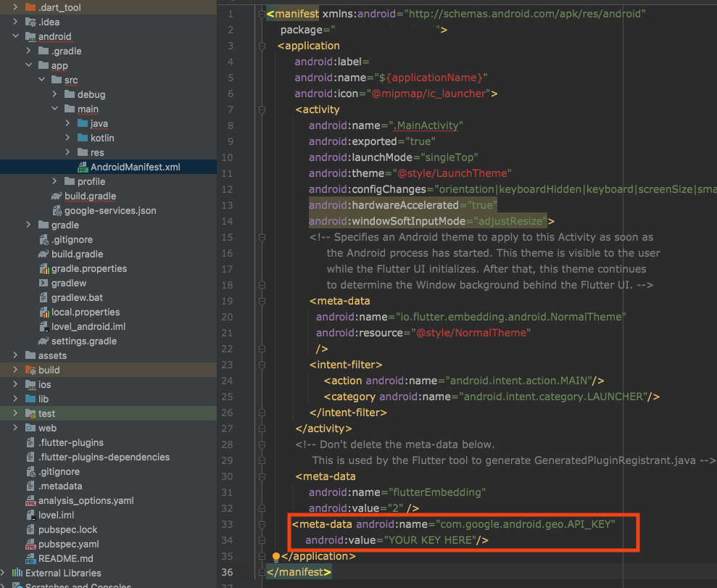
Task: Open .flutter-plugins-dependencies file
Action: click(104, 457)
